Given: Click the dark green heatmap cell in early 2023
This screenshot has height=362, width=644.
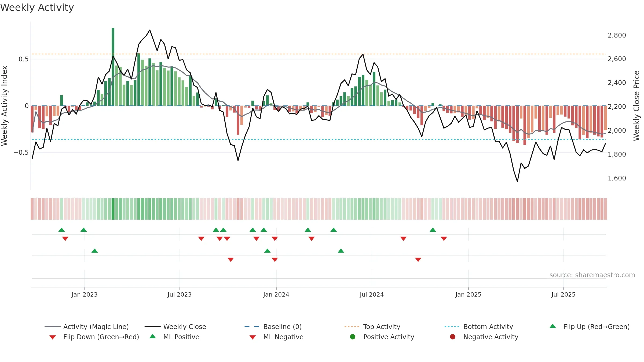Looking at the screenshot, I should pyautogui.click(x=113, y=209).
